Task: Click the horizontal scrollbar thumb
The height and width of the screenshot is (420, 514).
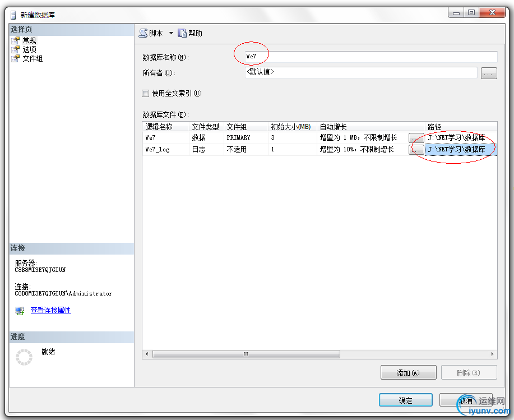Action: point(246,354)
